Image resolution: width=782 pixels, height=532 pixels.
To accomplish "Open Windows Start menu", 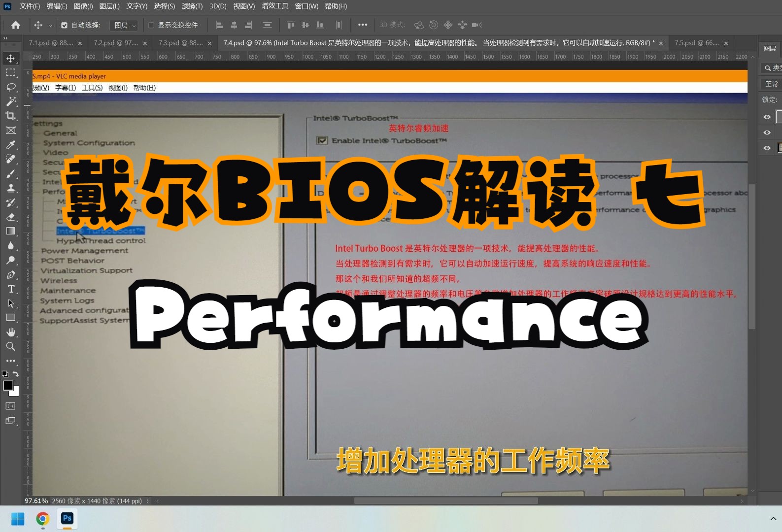I will click(18, 519).
